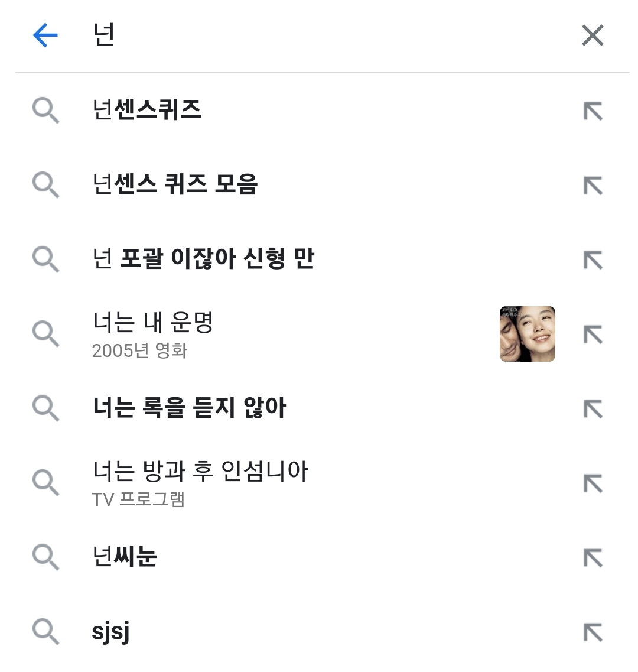Clear the search text with X
Screen dimensions: 638x672
coord(593,35)
